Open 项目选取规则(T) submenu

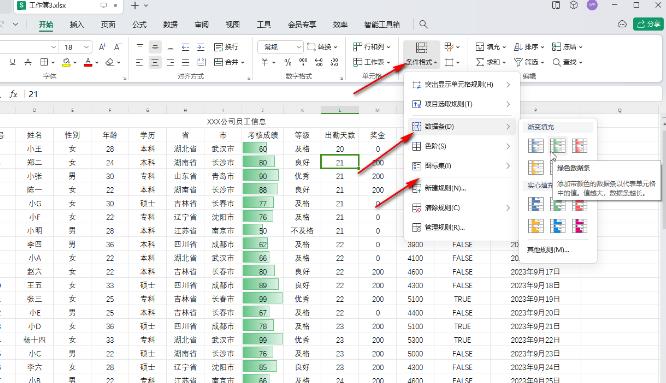click(461, 104)
